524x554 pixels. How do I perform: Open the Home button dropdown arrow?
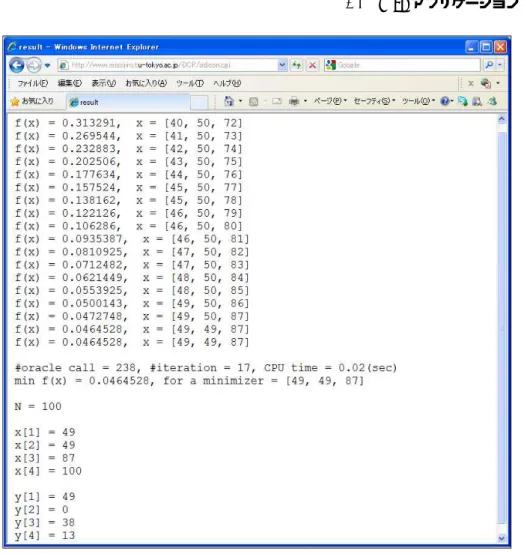(x=240, y=102)
